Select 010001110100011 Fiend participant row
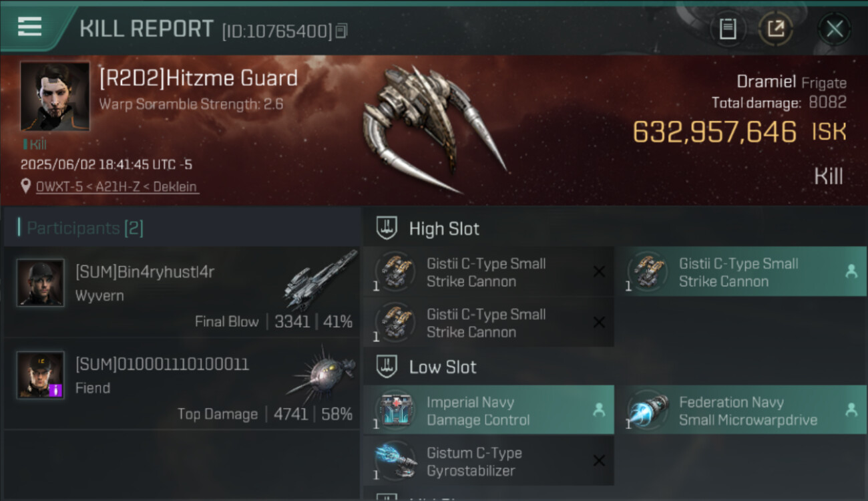The image size is (868, 501). point(182,384)
